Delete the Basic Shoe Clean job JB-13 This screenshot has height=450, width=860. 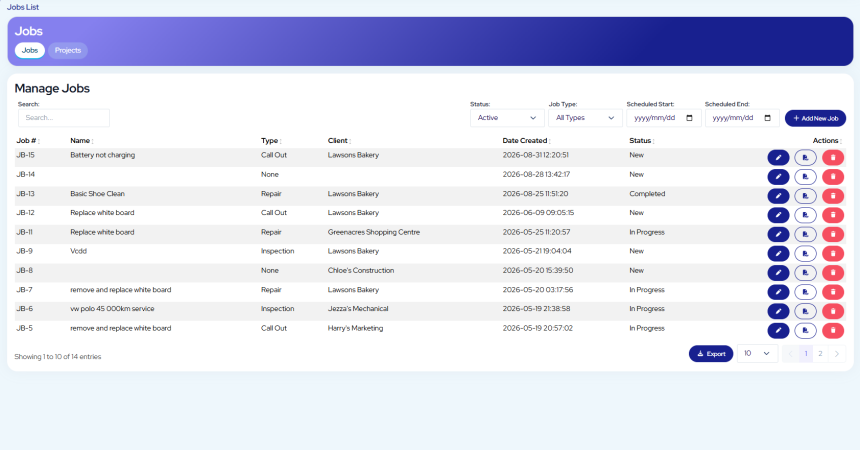coord(833,196)
